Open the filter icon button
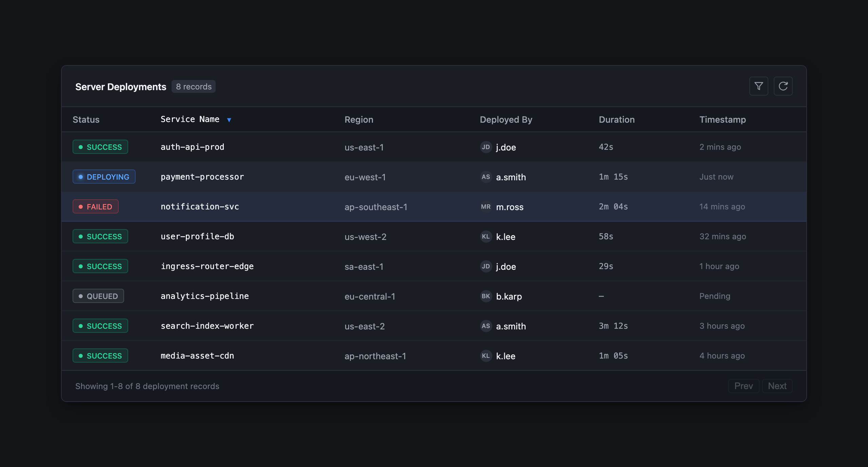 758,86
